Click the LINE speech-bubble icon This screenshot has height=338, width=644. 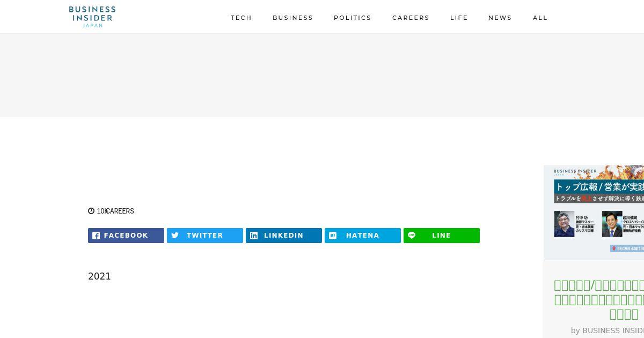tap(412, 235)
